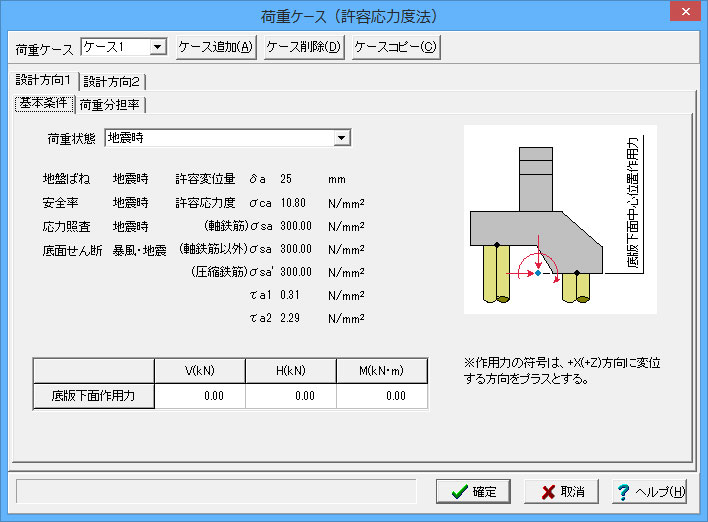
Task: Click the 底面せん断 label
Action: point(72,250)
